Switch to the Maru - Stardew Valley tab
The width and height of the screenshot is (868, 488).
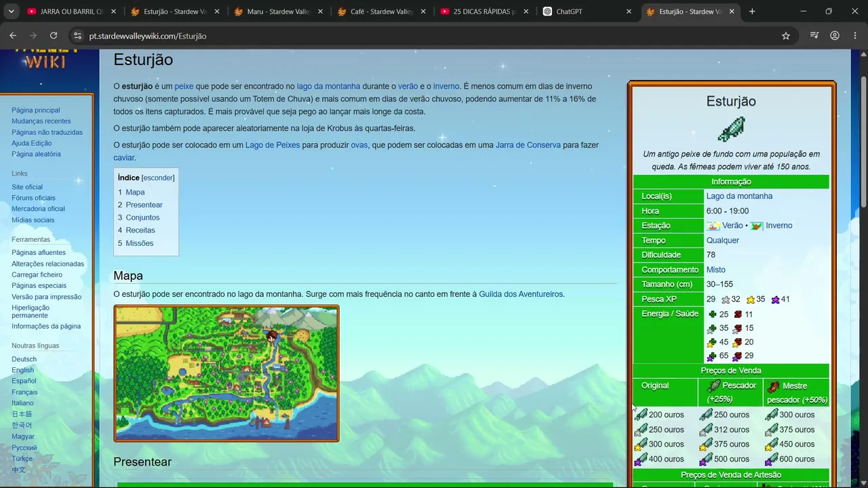point(277,12)
